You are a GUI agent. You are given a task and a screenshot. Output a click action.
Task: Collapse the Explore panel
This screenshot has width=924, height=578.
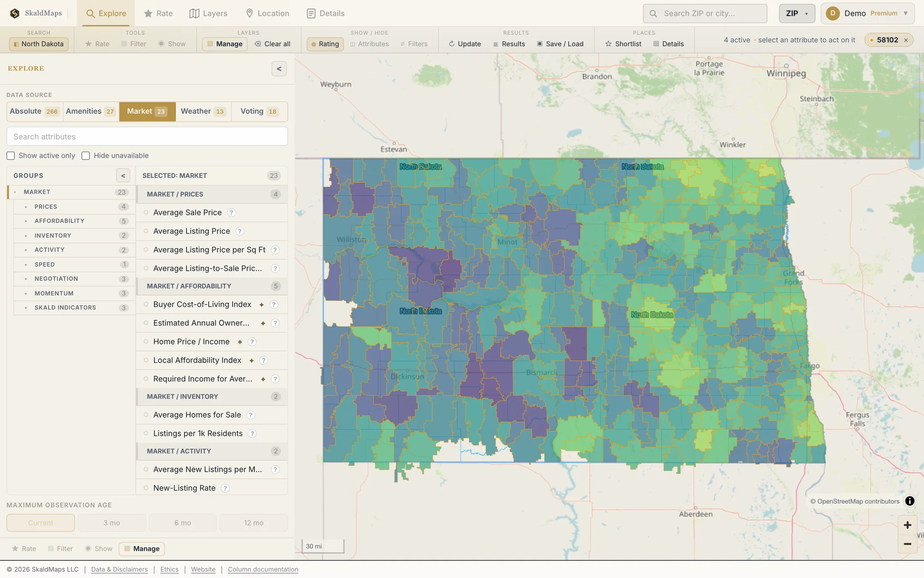279,69
